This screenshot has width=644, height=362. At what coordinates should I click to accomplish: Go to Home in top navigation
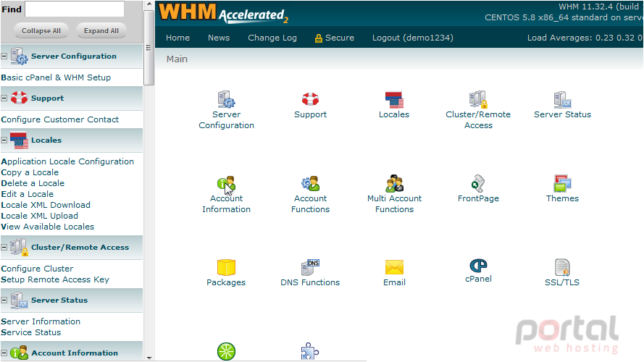177,38
